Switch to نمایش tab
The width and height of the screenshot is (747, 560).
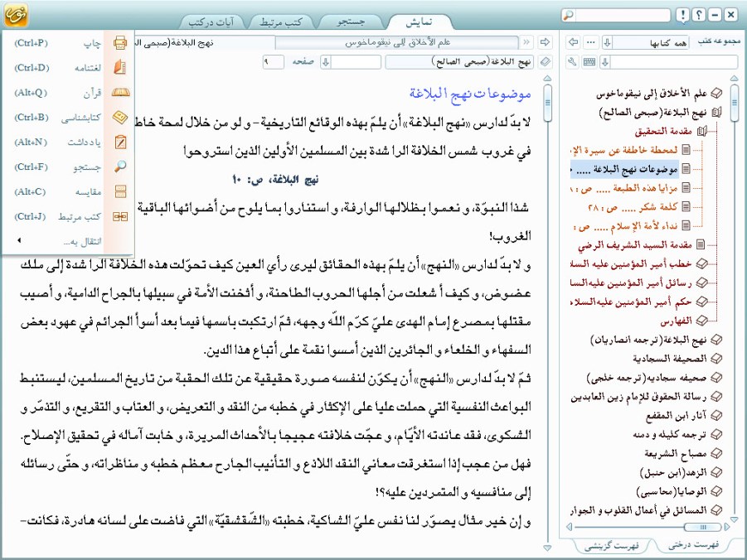click(x=419, y=22)
